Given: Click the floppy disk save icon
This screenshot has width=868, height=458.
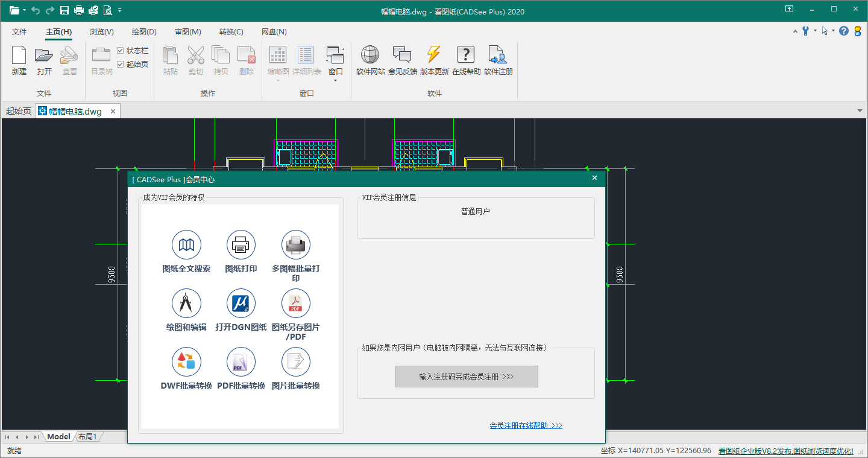Looking at the screenshot, I should (x=64, y=10).
